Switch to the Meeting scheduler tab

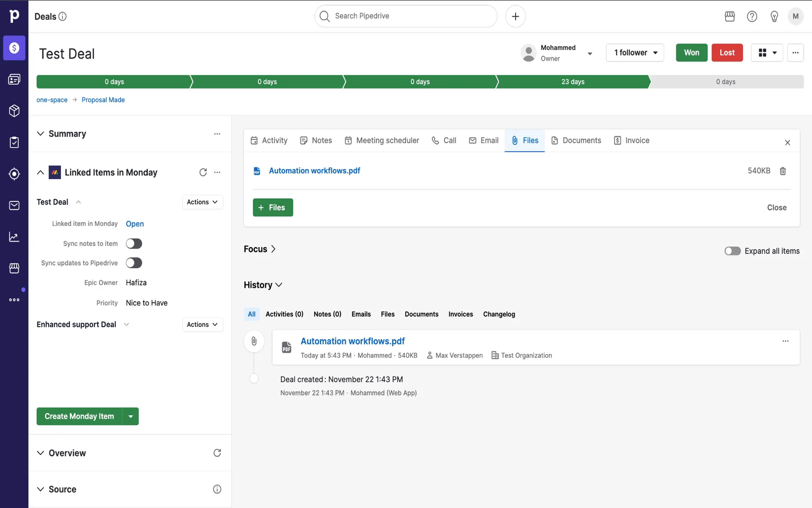382,141
